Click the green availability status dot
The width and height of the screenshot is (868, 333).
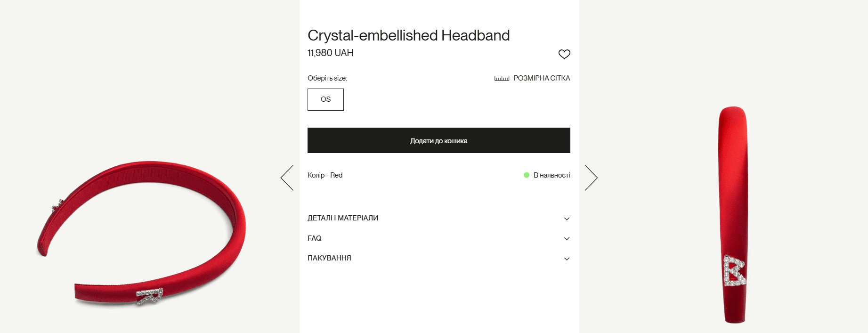527,175
